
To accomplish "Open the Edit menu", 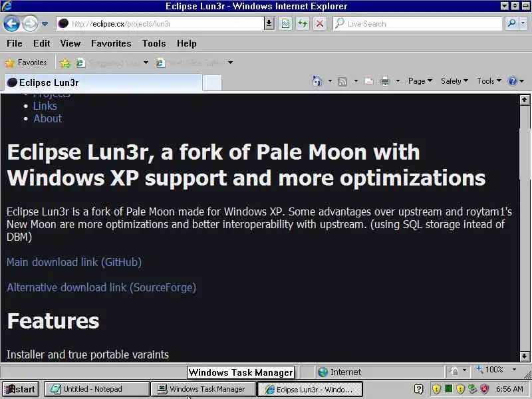I will (42, 43).
